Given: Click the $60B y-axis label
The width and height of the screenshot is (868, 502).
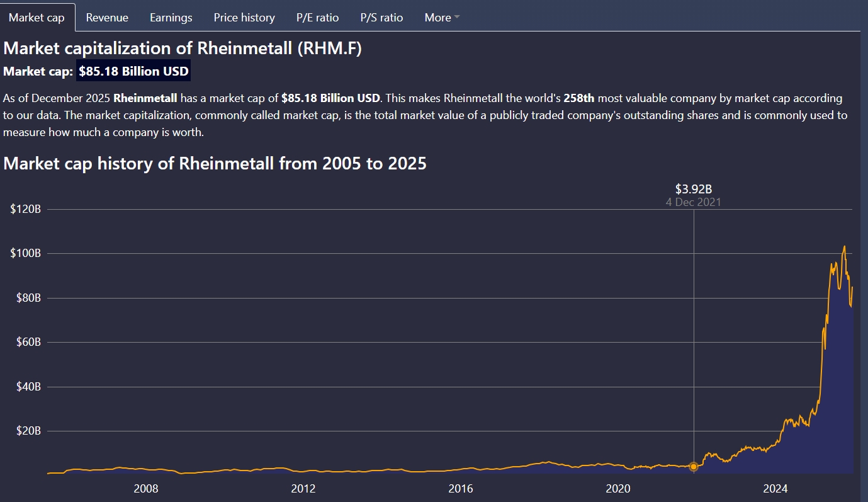Looking at the screenshot, I should tap(28, 342).
